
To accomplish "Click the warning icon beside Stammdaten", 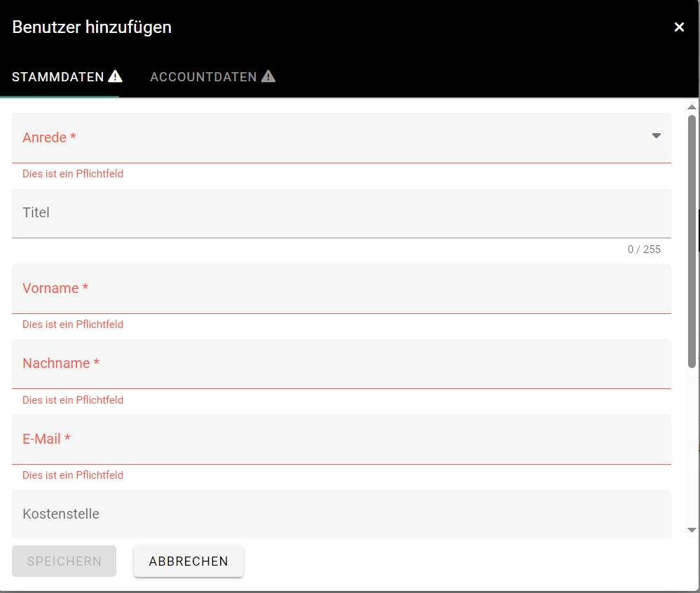I will [116, 76].
